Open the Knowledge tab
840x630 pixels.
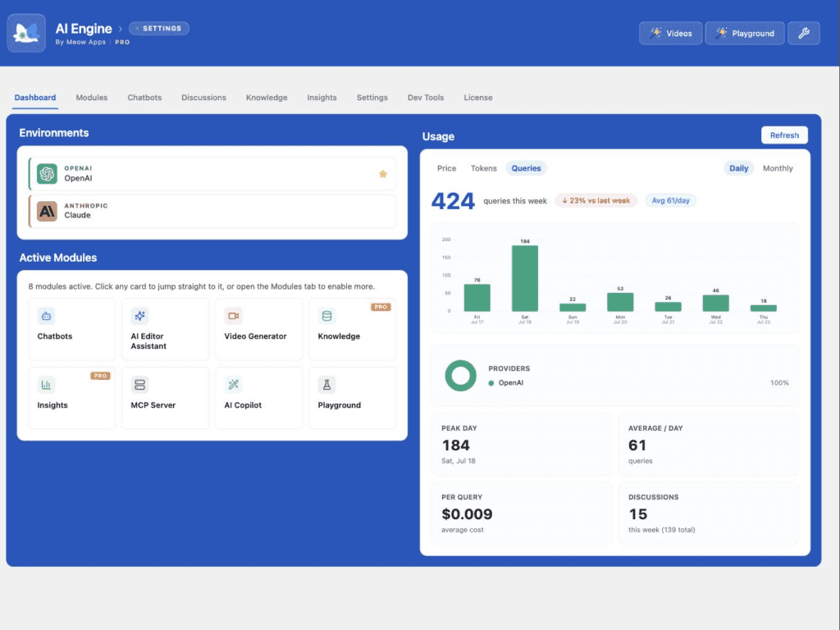pyautogui.click(x=267, y=98)
